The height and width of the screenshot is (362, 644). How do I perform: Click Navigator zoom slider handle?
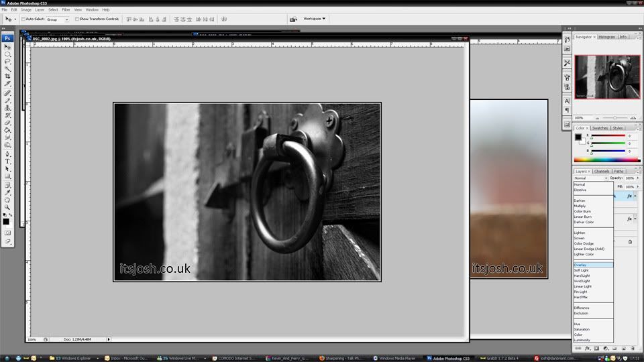615,118
